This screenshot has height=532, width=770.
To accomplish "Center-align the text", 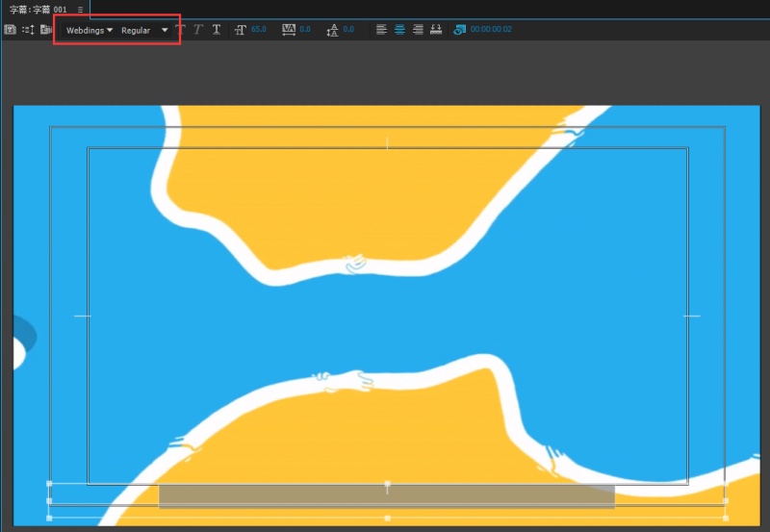I will (x=399, y=30).
